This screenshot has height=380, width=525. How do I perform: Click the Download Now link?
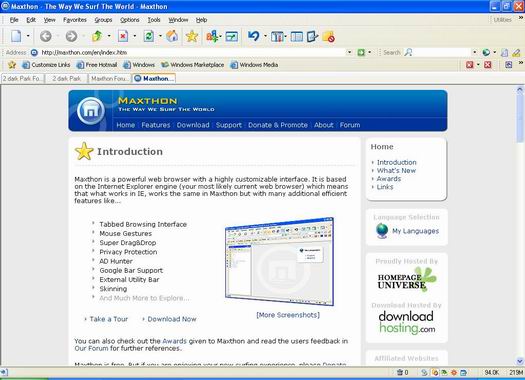pyautogui.click(x=172, y=319)
